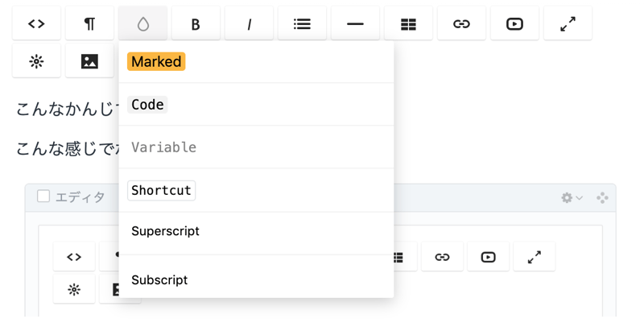Image resolution: width=644 pixels, height=327 pixels.
Task: Close the inline format droplet dropdown
Action: coord(142,24)
